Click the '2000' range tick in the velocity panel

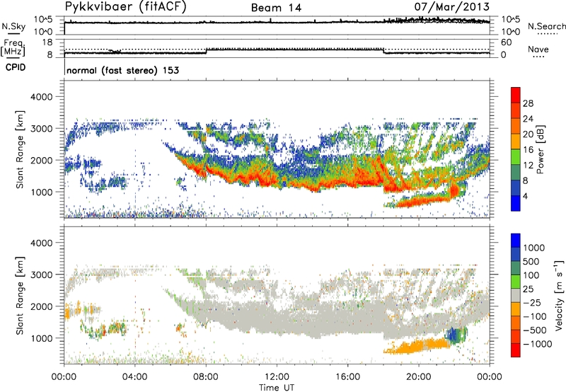[x=41, y=306]
